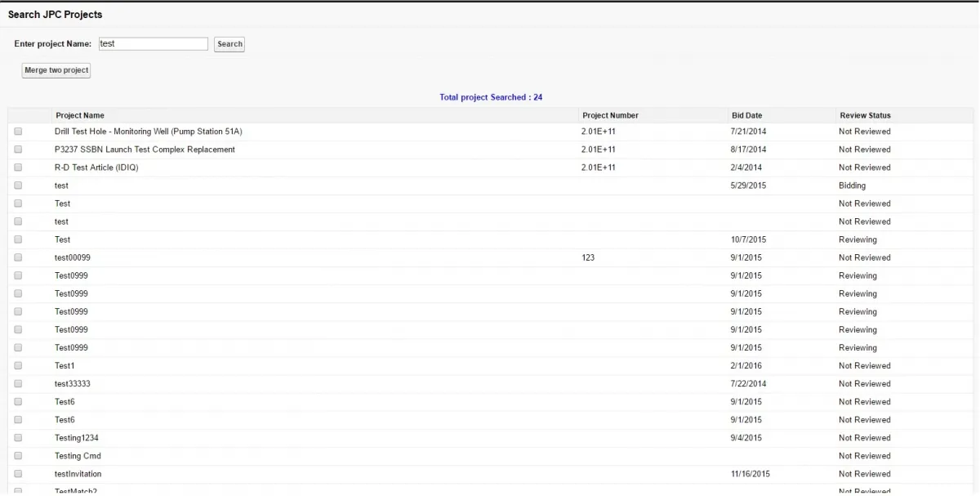Click Reviewing status in the 10/7/2015 row
Viewport: 980px width, 496px height.
[x=857, y=239]
